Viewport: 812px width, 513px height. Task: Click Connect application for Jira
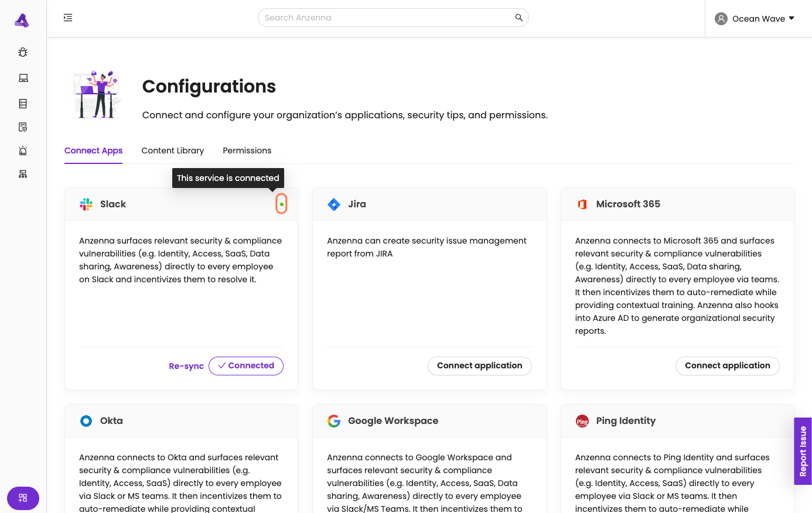pos(479,366)
